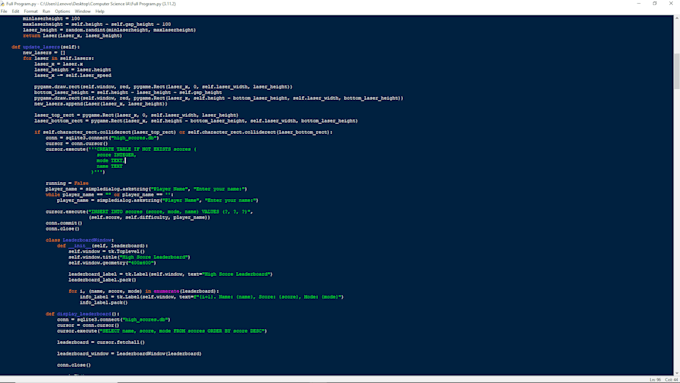This screenshot has width=680, height=383.
Task: Click the 'laser_x -= self.laser_speed' line
Action: [73, 75]
